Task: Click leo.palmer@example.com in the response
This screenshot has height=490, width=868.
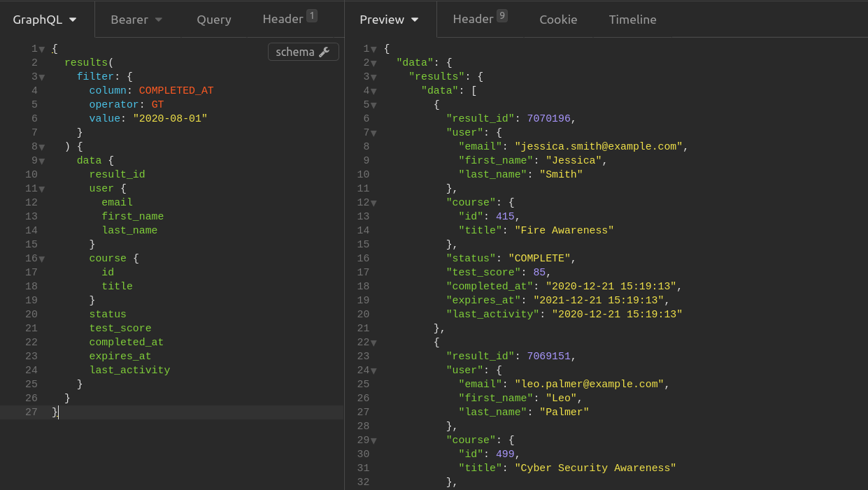Action: point(590,384)
